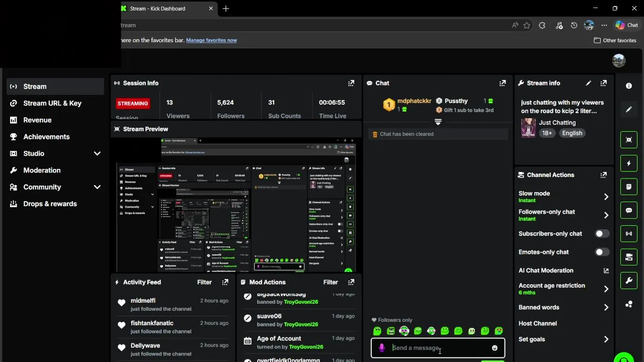Toggle the chat bubble sidebar icon
This screenshot has width=644, height=362.
tap(629, 210)
